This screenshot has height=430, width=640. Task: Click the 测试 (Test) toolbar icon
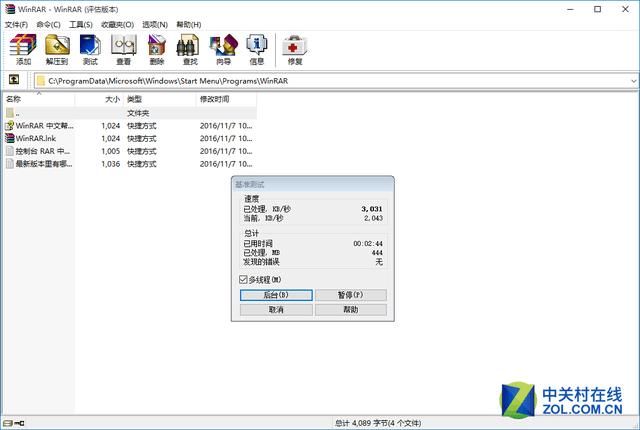90,45
